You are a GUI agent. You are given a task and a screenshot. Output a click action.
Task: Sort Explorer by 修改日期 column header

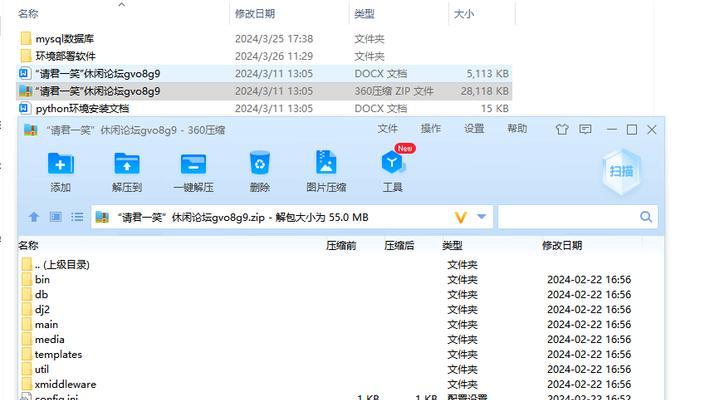tap(255, 14)
